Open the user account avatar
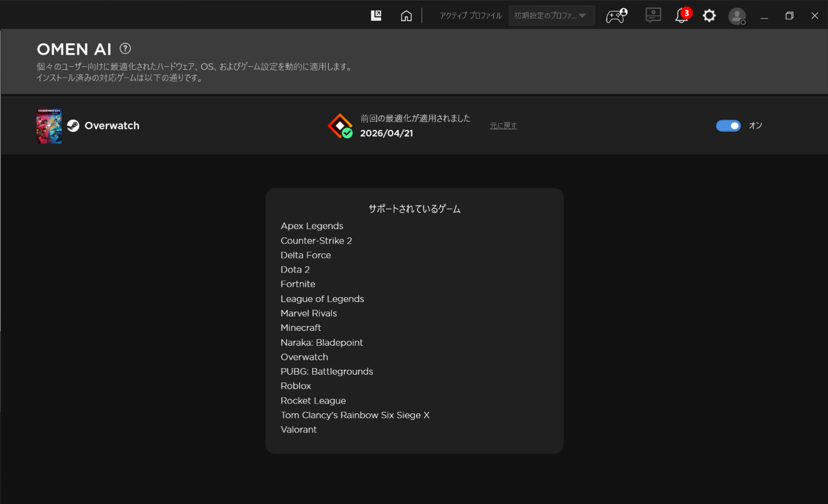The height and width of the screenshot is (504, 828). 737,16
